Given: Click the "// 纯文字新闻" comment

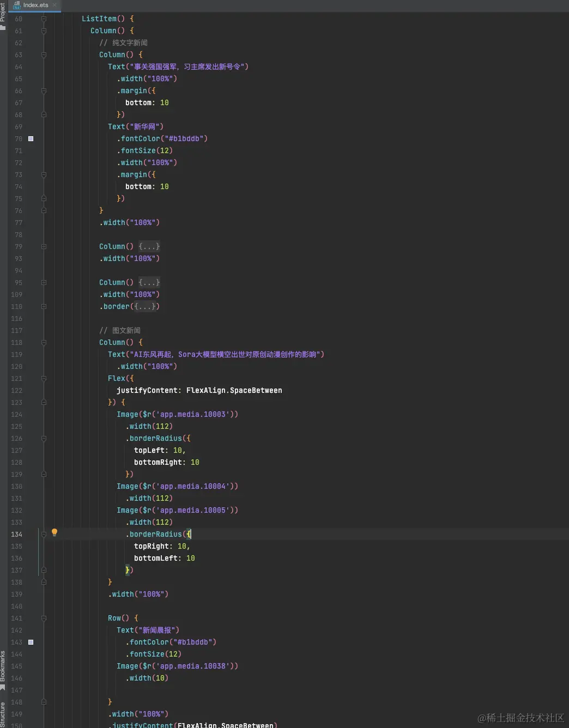Looking at the screenshot, I should pos(123,43).
